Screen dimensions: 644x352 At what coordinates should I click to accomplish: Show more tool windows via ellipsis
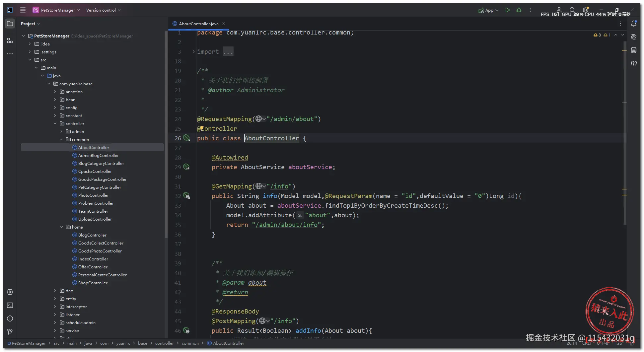[10, 53]
